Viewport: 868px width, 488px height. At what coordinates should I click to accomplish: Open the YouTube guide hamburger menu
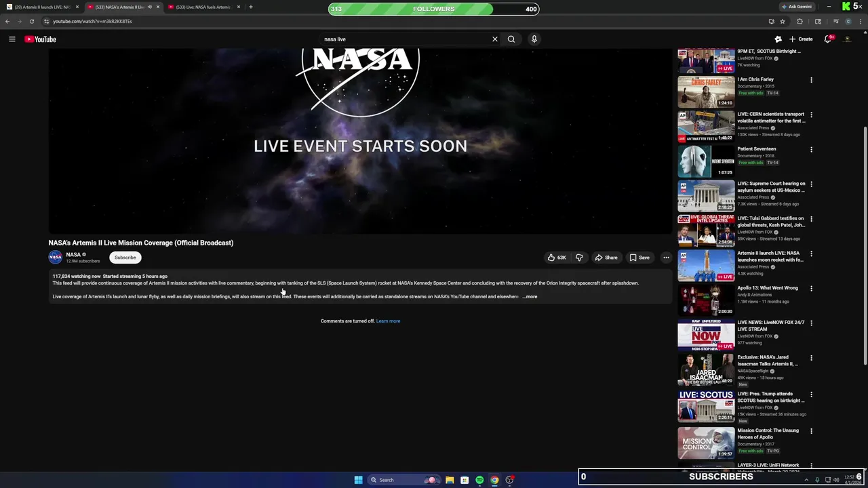pyautogui.click(x=12, y=39)
